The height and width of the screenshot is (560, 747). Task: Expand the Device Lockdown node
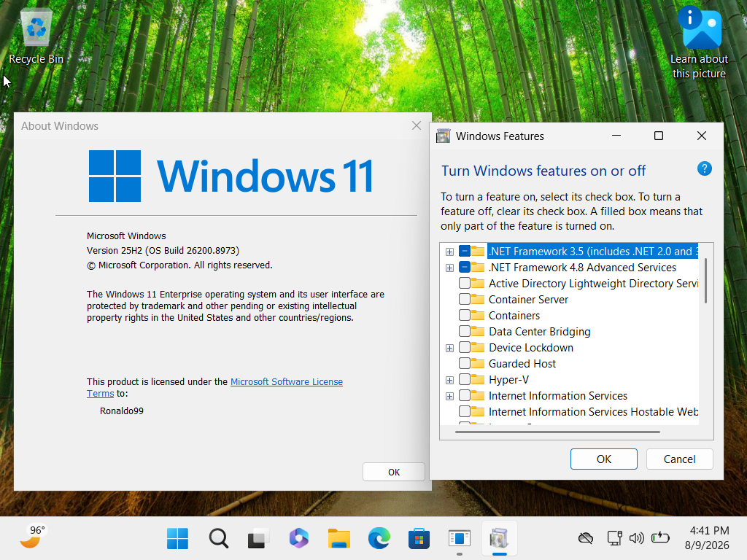(x=449, y=348)
